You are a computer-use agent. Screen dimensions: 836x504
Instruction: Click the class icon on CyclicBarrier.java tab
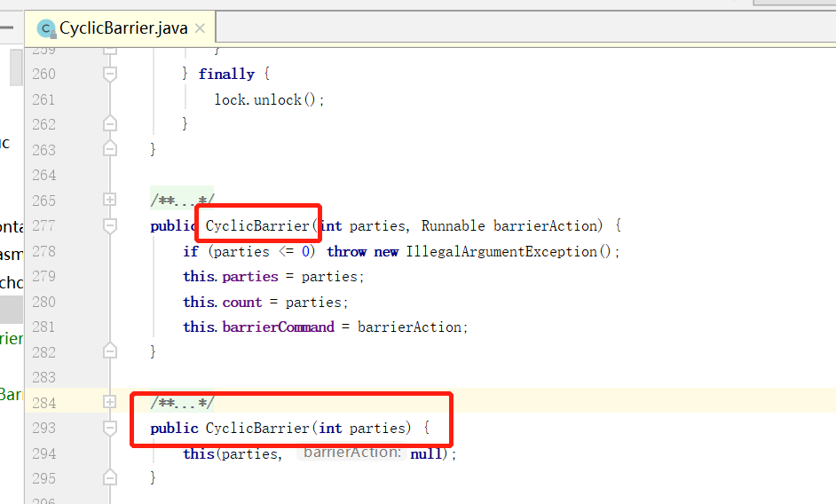coord(46,28)
